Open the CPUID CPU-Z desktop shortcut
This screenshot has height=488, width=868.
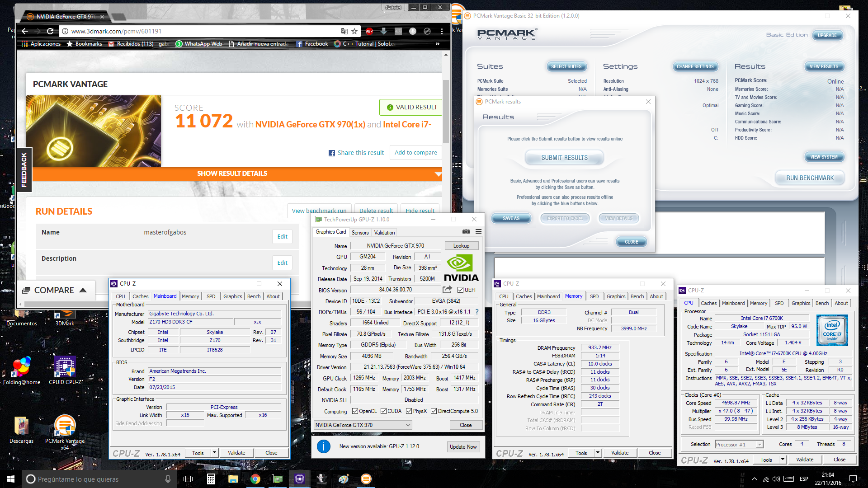coord(66,371)
